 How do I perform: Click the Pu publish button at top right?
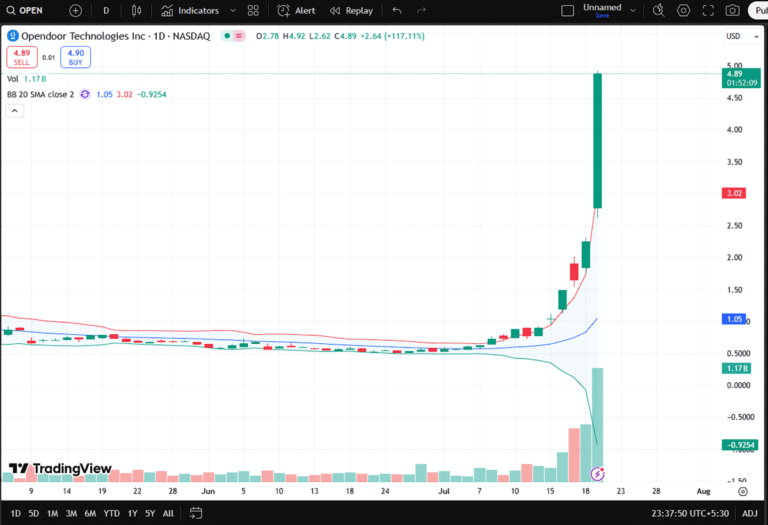click(759, 10)
